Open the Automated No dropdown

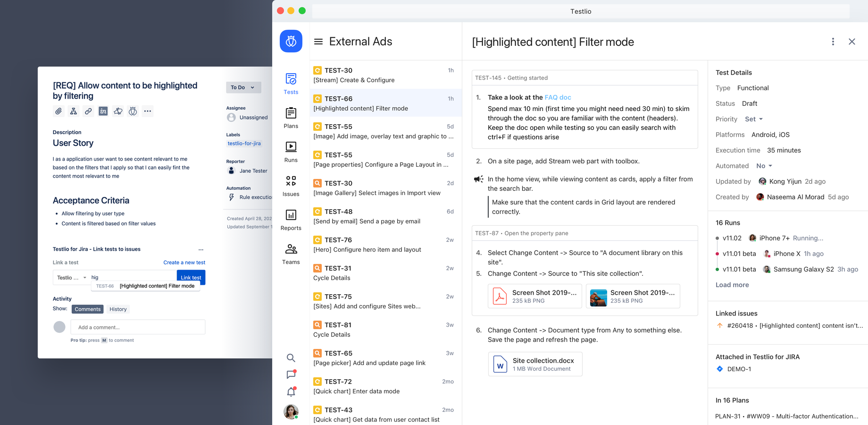[764, 166]
